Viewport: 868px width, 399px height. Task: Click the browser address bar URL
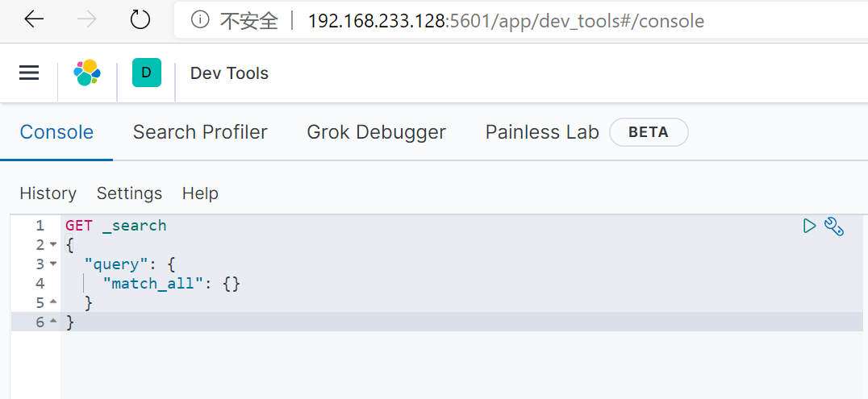point(506,21)
